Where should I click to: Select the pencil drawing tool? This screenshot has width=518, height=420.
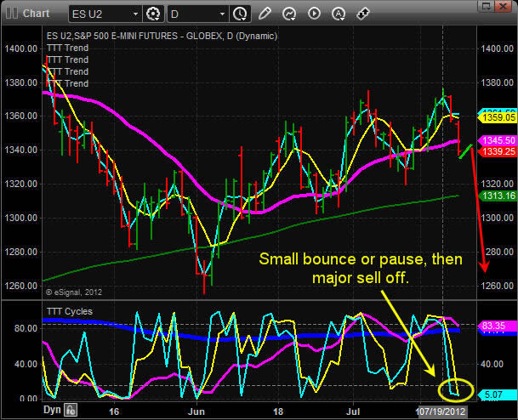pyautogui.click(x=265, y=14)
